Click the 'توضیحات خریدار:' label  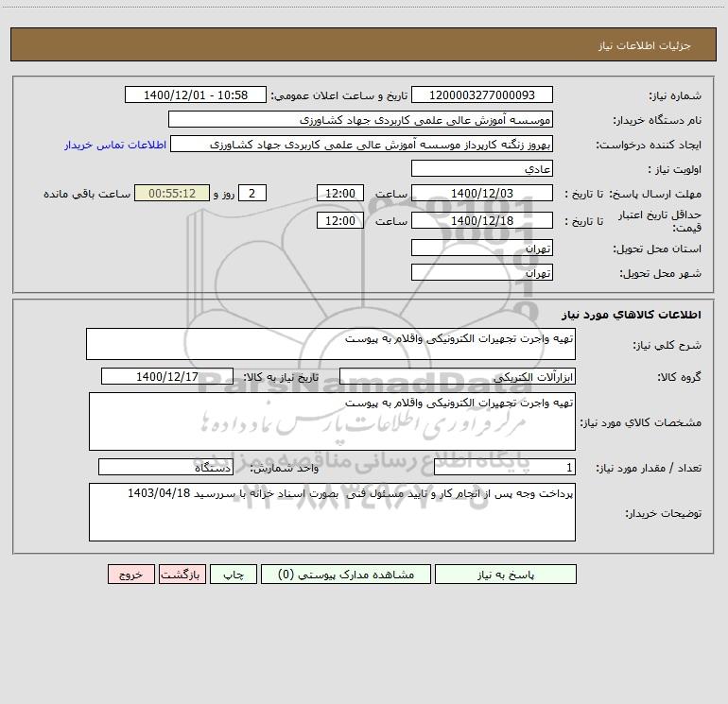coord(663,513)
